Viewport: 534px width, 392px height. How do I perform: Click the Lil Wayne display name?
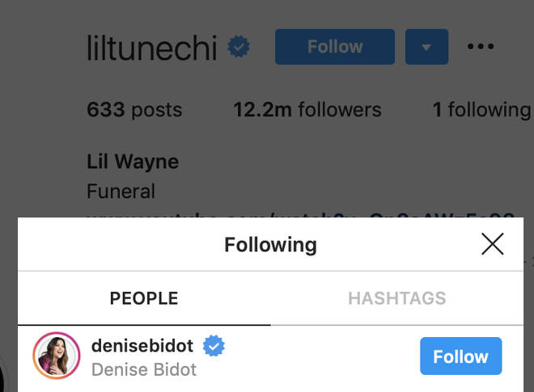tap(133, 162)
